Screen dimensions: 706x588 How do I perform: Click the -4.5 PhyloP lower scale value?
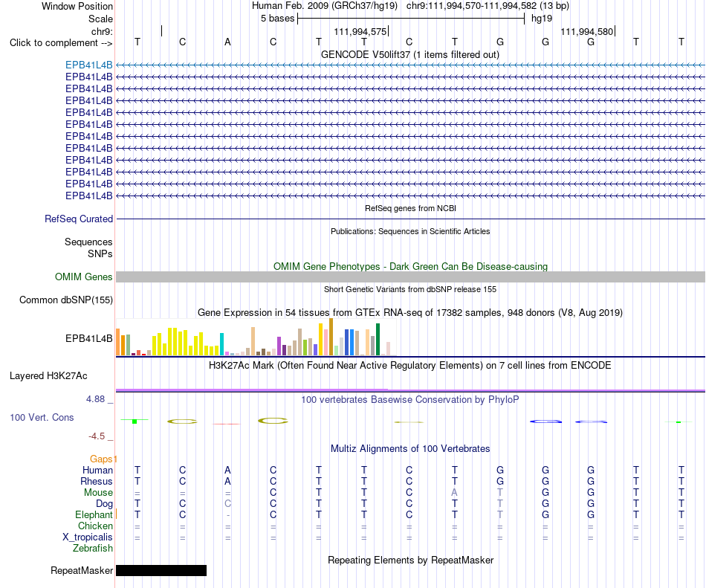[x=97, y=436]
